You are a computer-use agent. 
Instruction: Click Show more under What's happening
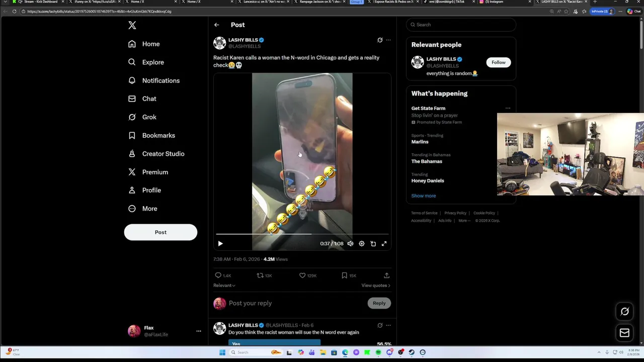[x=424, y=196]
